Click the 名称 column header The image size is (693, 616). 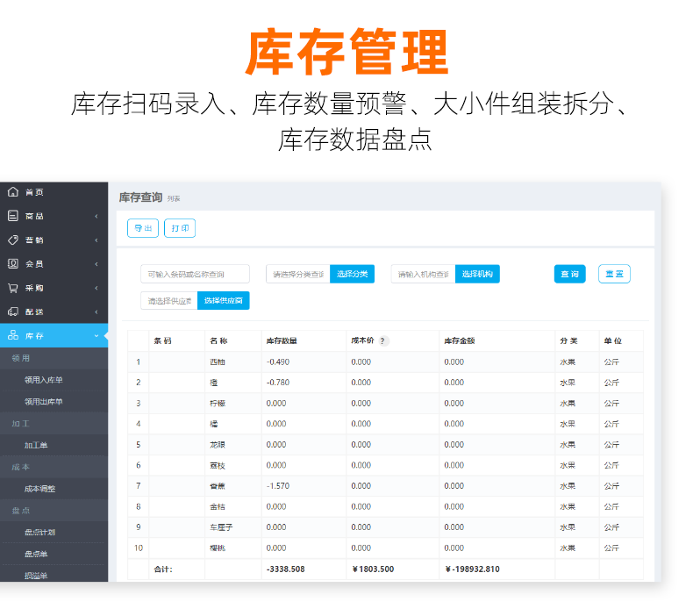pos(218,341)
